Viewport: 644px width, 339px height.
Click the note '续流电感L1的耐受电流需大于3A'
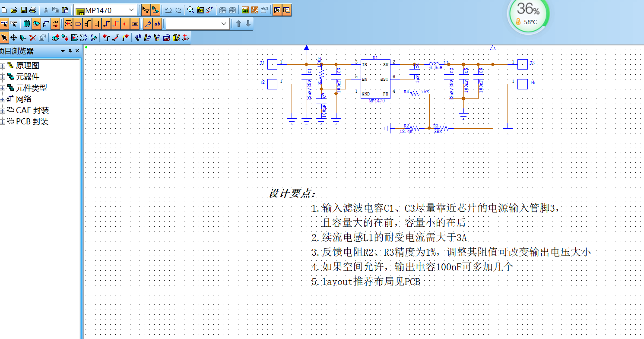pyautogui.click(x=389, y=237)
